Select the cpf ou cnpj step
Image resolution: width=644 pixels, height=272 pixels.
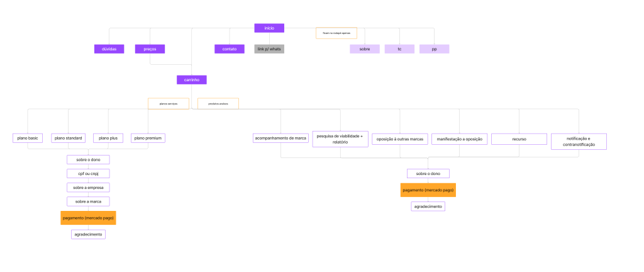[88, 174]
